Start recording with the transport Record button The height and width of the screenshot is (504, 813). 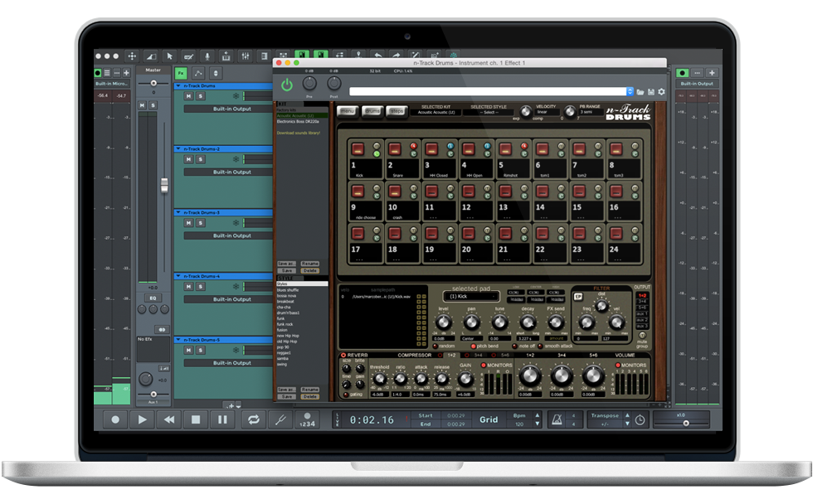(x=115, y=419)
